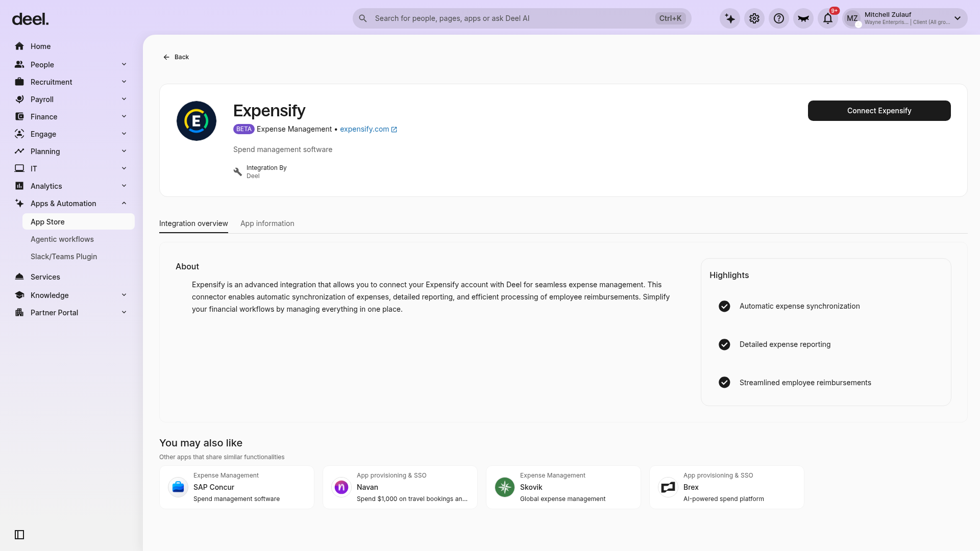Image resolution: width=980 pixels, height=551 pixels.
Task: Click 'Automatic expense synchronization' highlight text
Action: (x=799, y=306)
